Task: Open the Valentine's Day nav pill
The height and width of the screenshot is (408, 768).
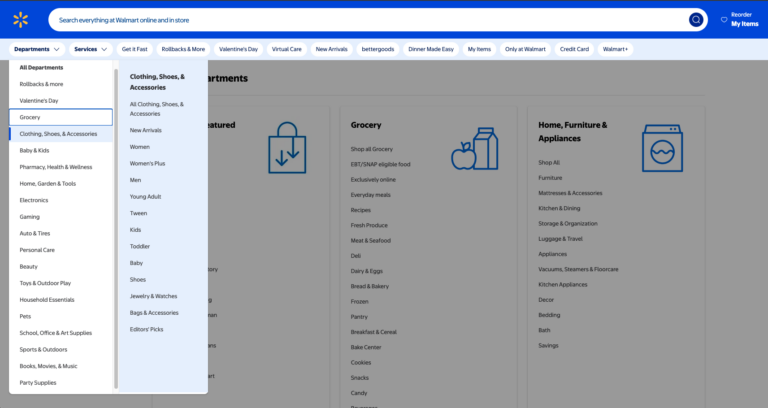Action: pyautogui.click(x=239, y=49)
